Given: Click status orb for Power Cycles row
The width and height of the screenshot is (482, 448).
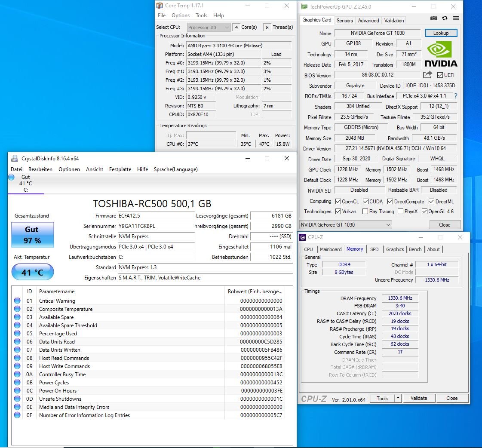Looking at the screenshot, I should click(x=17, y=382).
